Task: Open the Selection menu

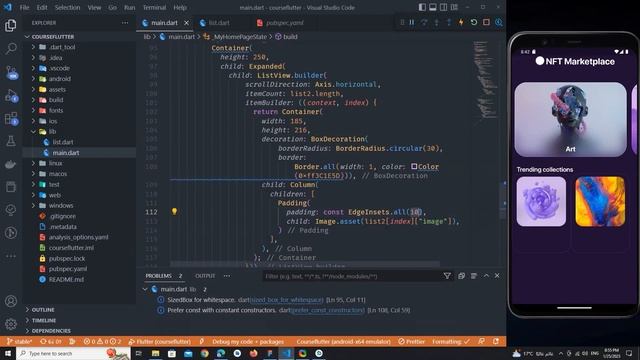Action: coord(67,7)
